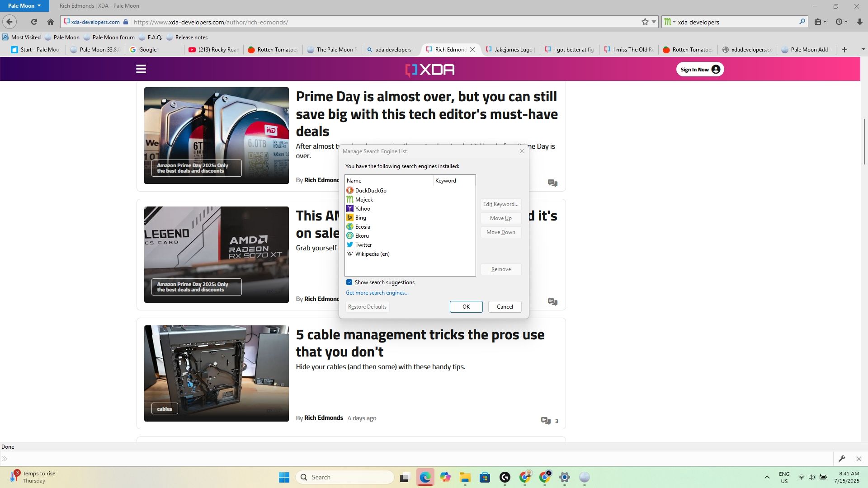This screenshot has height=488, width=868.
Task: Launch Microsoft Edge from taskbar
Action: (x=425, y=477)
